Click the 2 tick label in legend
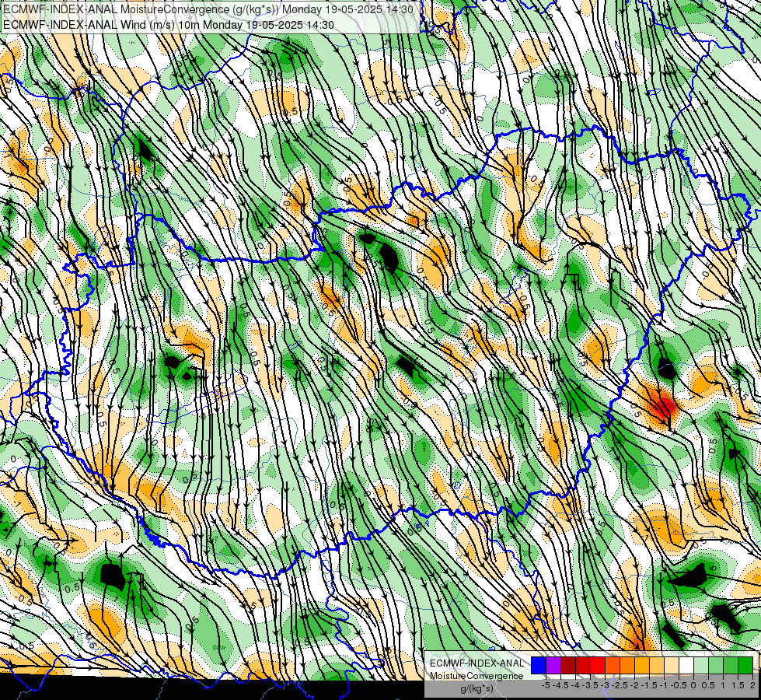This screenshot has width=761, height=700. click(x=752, y=685)
